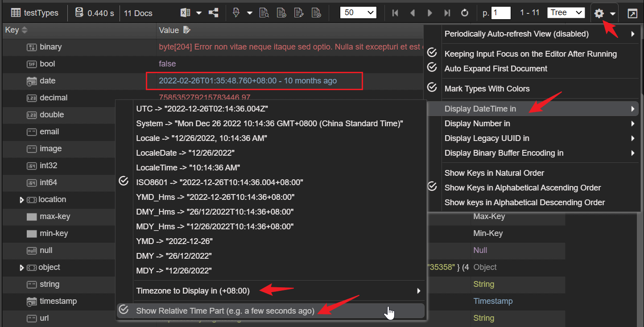The image size is (644, 327).
Task: Click the testTypes collection table icon
Action: [16, 13]
